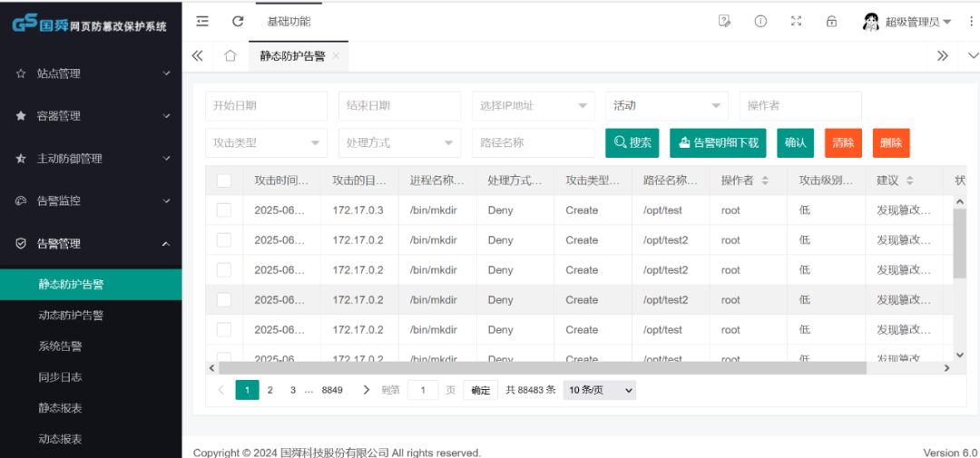Select the checkbox of the second table row

point(224,240)
